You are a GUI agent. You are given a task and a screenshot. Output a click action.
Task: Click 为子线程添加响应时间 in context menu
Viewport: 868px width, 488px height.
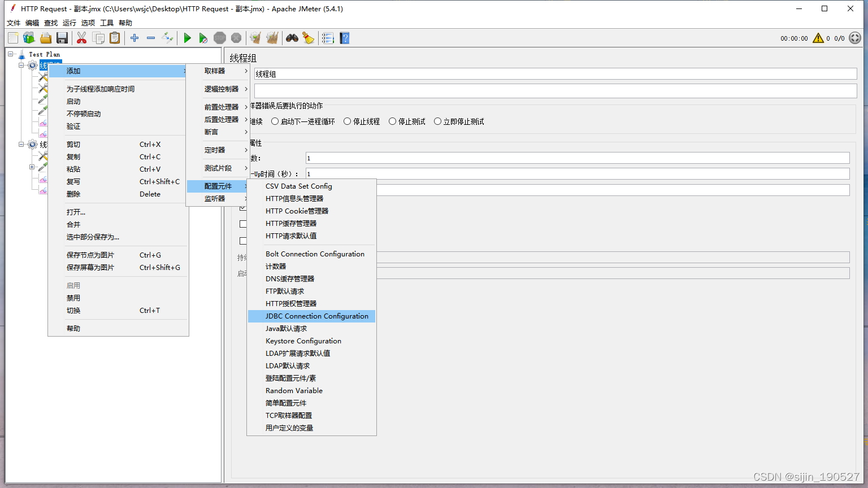(118, 89)
